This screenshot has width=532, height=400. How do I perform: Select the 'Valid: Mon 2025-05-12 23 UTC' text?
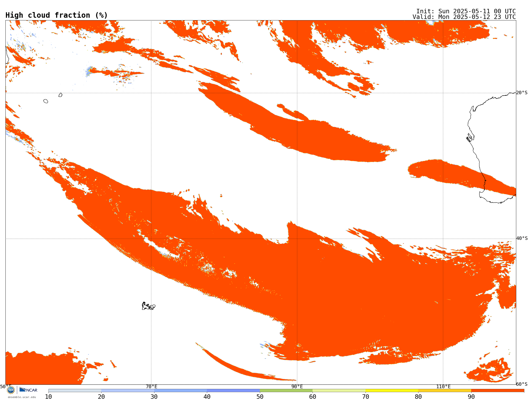point(464,17)
